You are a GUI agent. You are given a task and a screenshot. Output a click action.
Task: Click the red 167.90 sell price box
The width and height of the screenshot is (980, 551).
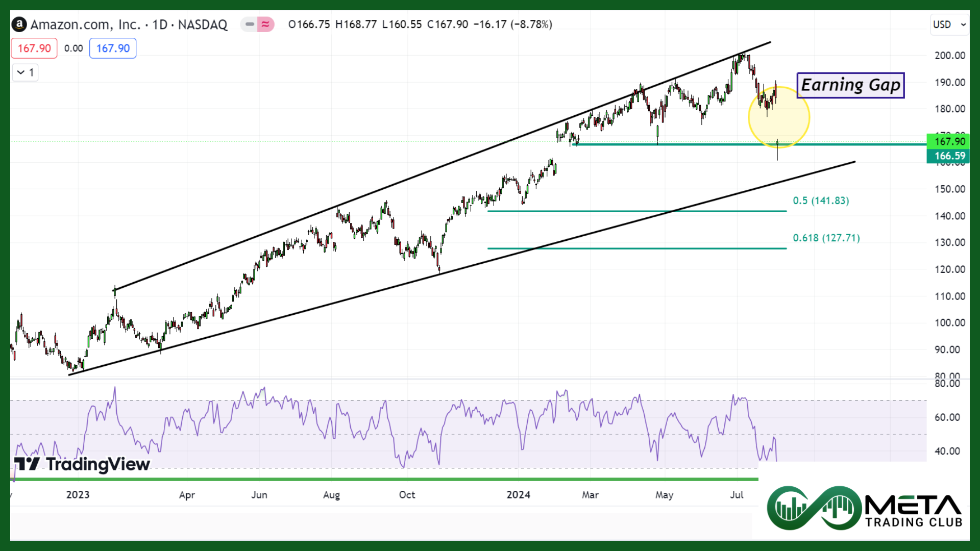click(34, 48)
